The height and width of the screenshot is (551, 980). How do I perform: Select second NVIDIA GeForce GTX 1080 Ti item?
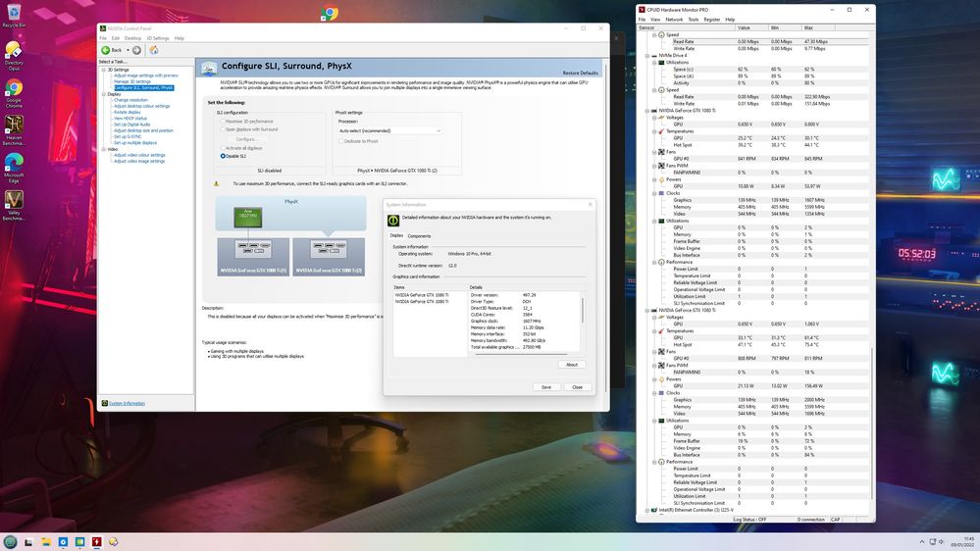[x=421, y=302]
